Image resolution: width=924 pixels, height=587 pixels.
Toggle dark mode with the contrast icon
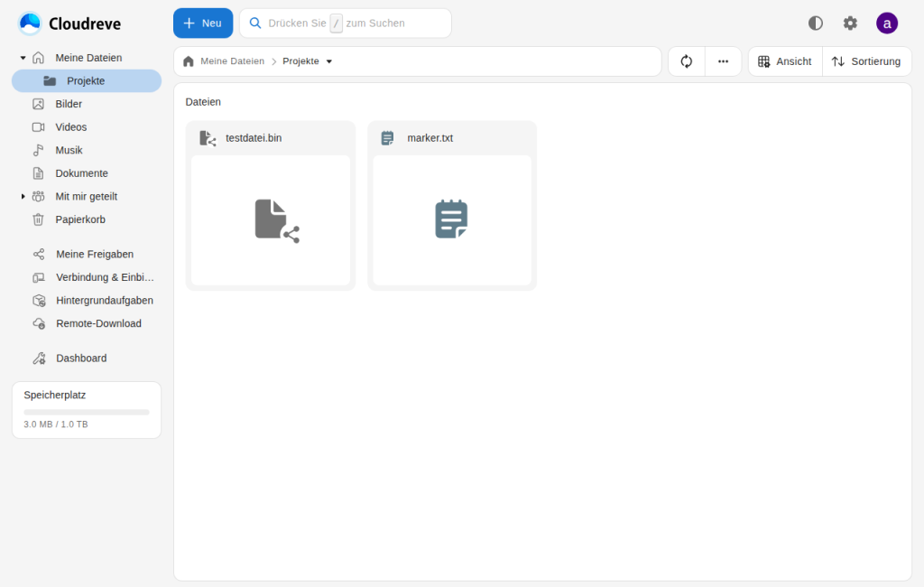click(x=816, y=23)
